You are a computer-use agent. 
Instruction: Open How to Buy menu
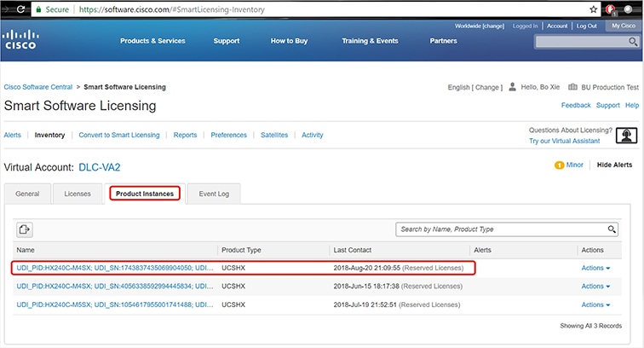pyautogui.click(x=289, y=41)
